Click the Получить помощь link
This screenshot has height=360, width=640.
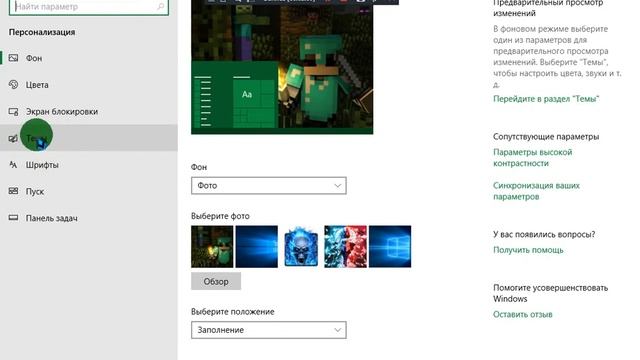click(x=528, y=250)
